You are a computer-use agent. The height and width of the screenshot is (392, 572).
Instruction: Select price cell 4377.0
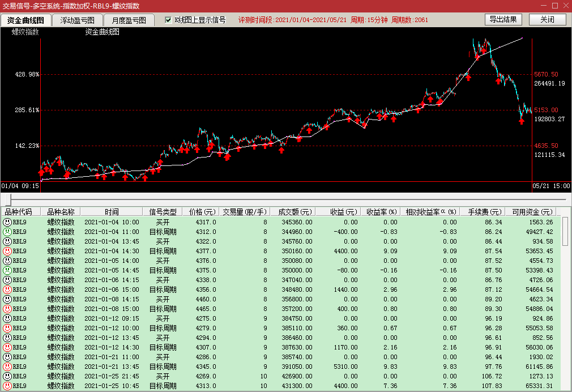click(x=206, y=251)
